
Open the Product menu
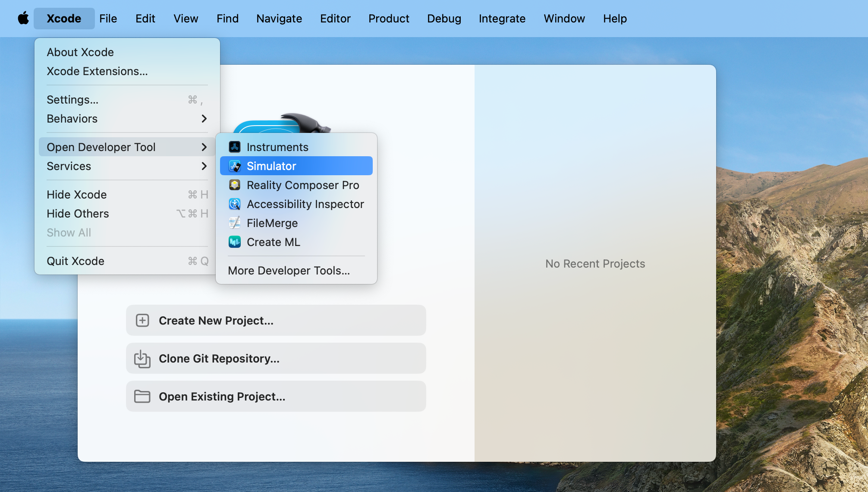[389, 19]
